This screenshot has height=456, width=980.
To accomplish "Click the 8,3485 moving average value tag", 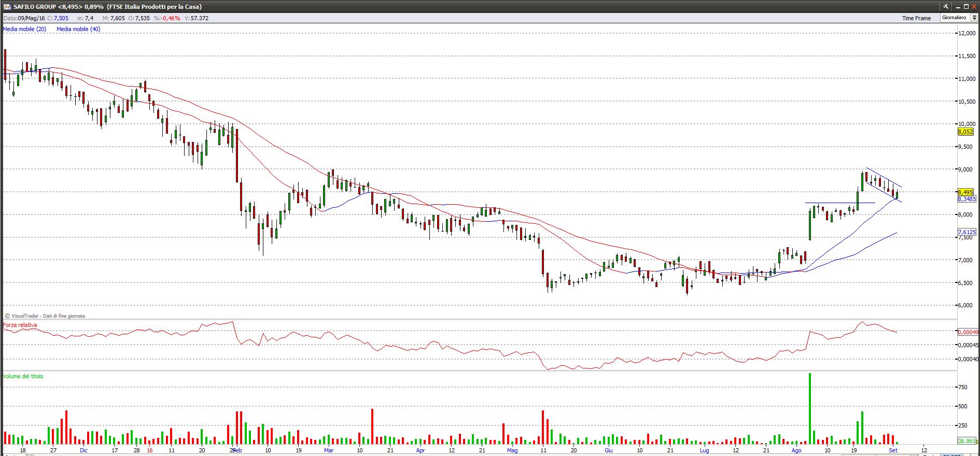I will tap(967, 199).
